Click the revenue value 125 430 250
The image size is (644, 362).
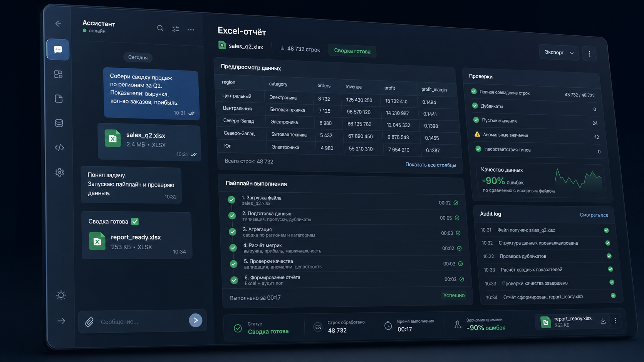point(359,100)
